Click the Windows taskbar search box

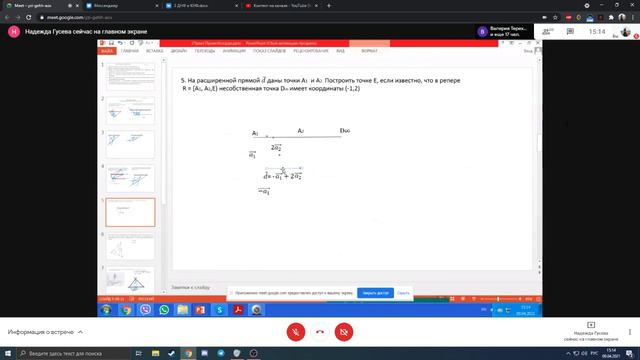tap(74, 353)
